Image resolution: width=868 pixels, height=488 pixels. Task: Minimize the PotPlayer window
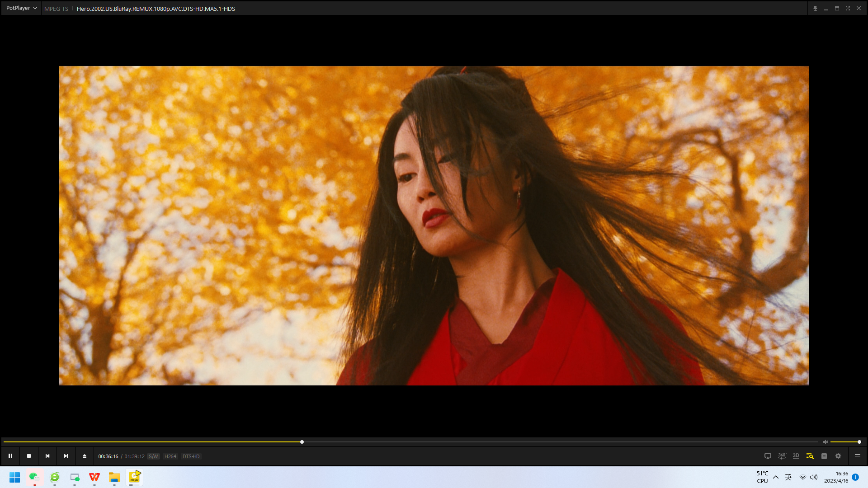[x=826, y=9]
